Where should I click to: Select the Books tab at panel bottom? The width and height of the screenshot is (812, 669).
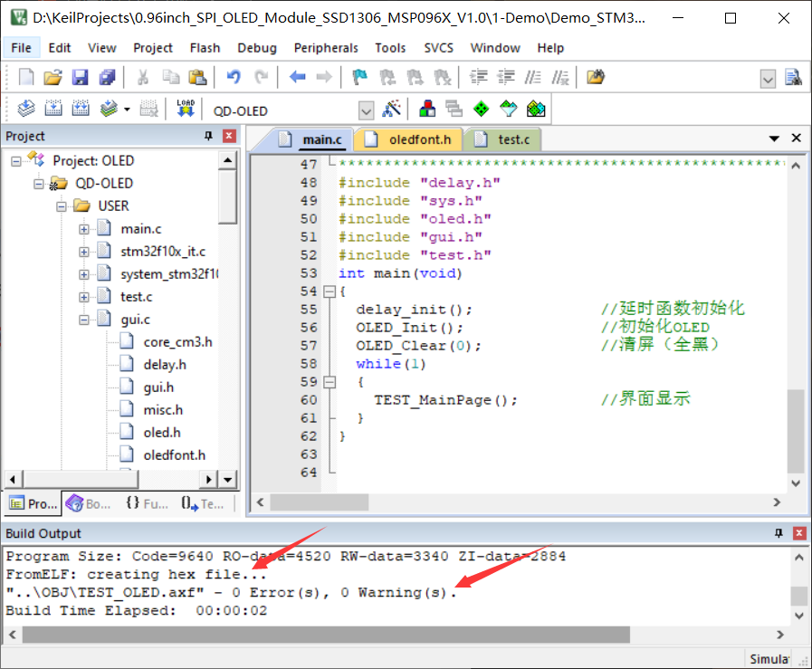[89, 503]
